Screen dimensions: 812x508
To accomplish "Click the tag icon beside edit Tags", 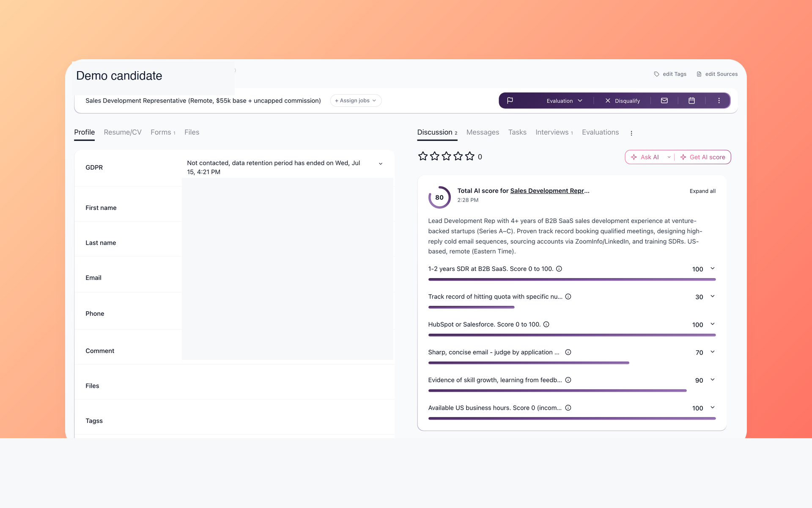I will (657, 74).
